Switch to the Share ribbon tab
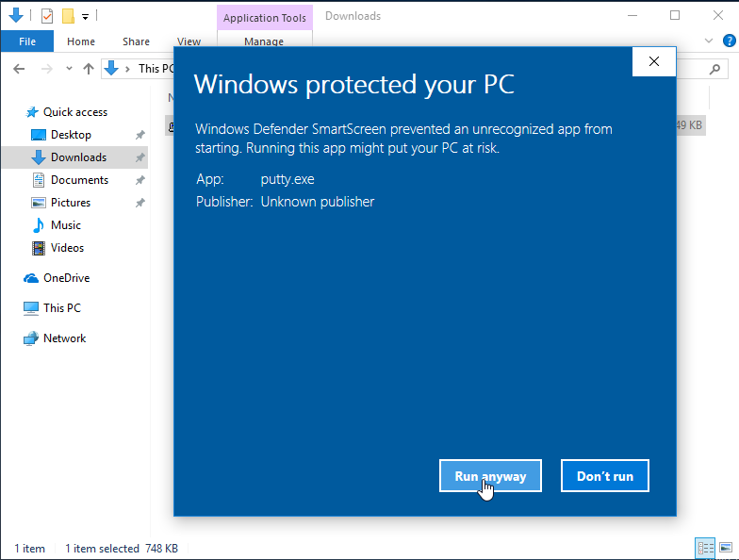 tap(136, 41)
